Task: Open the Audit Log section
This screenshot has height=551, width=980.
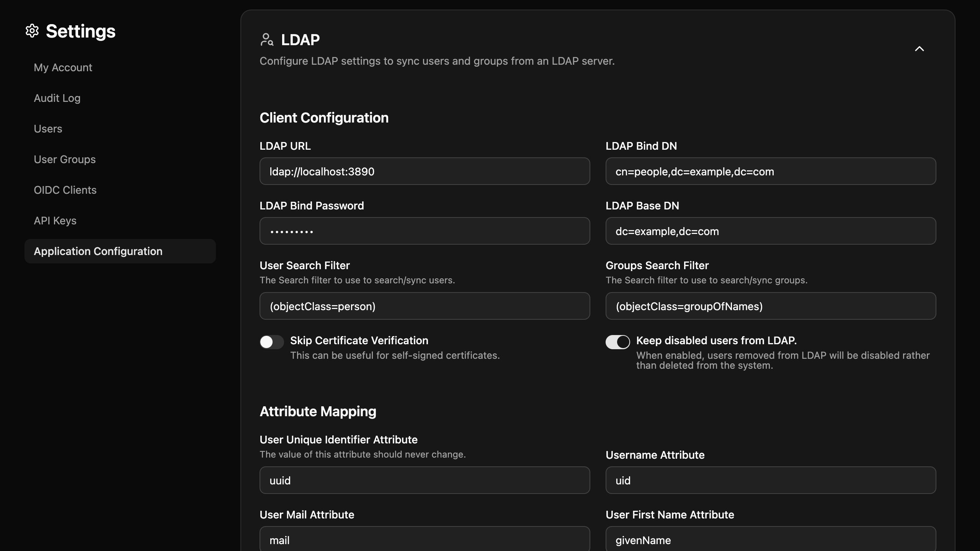Action: pyautogui.click(x=57, y=98)
